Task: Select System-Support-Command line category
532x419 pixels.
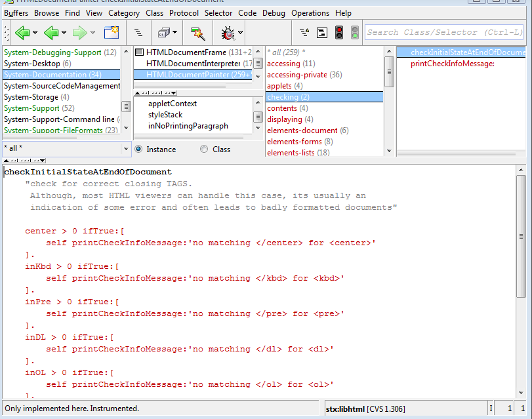Action: [x=62, y=119]
